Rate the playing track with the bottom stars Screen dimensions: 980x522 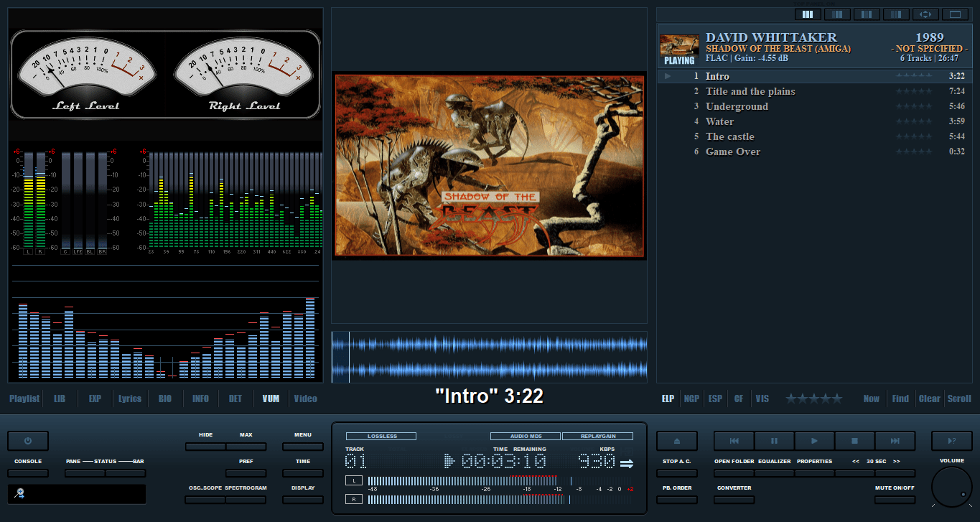[x=813, y=399]
